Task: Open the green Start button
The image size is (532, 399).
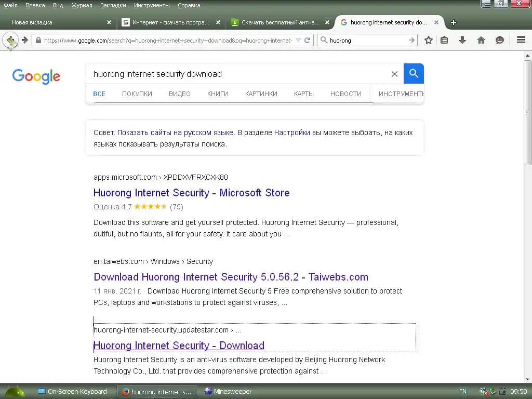Action: click(x=14, y=392)
